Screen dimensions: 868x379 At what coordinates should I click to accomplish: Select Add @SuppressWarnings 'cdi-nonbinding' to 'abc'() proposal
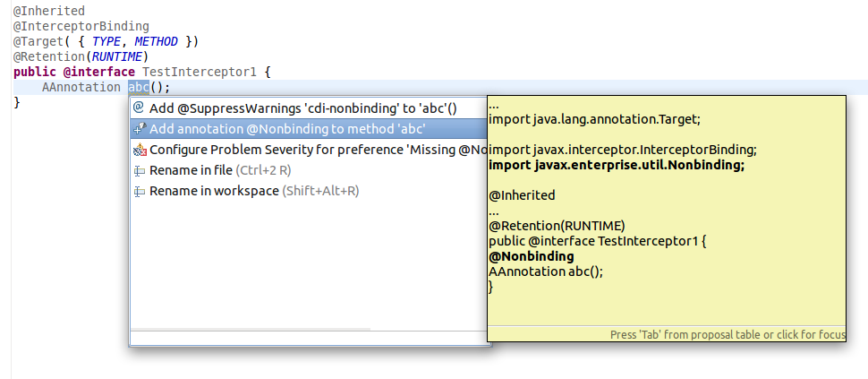(x=302, y=108)
